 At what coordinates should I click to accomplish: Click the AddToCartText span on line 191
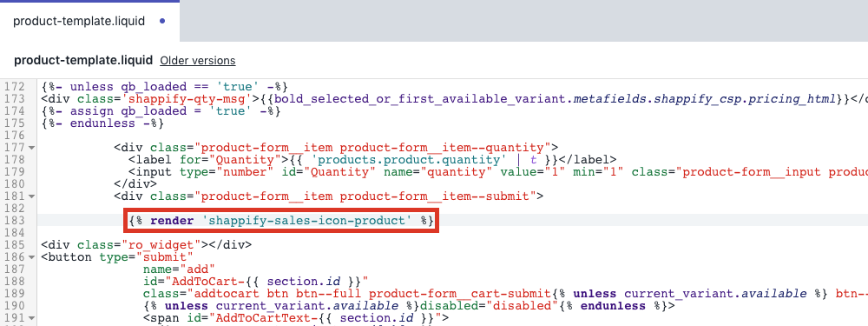pos(296,318)
